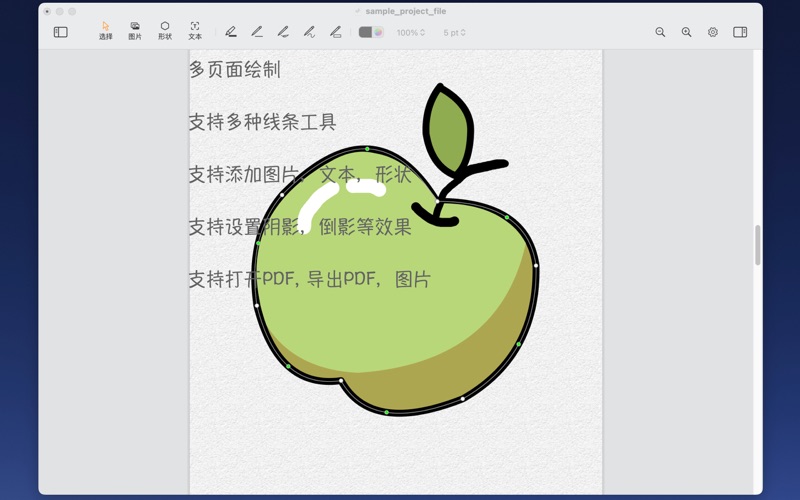Zoom out using the magnifier minus icon
This screenshot has height=500, width=800.
pos(660,32)
